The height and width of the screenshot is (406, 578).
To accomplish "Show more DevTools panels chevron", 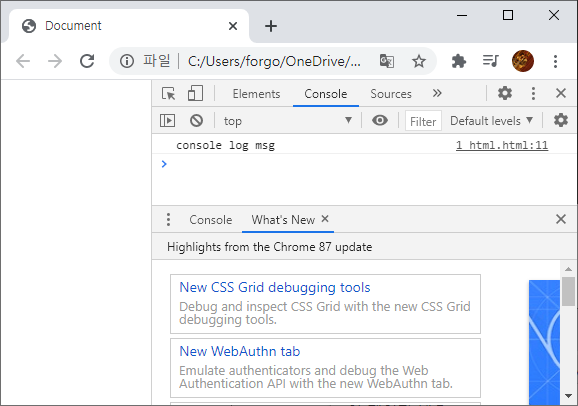I will pos(437,93).
